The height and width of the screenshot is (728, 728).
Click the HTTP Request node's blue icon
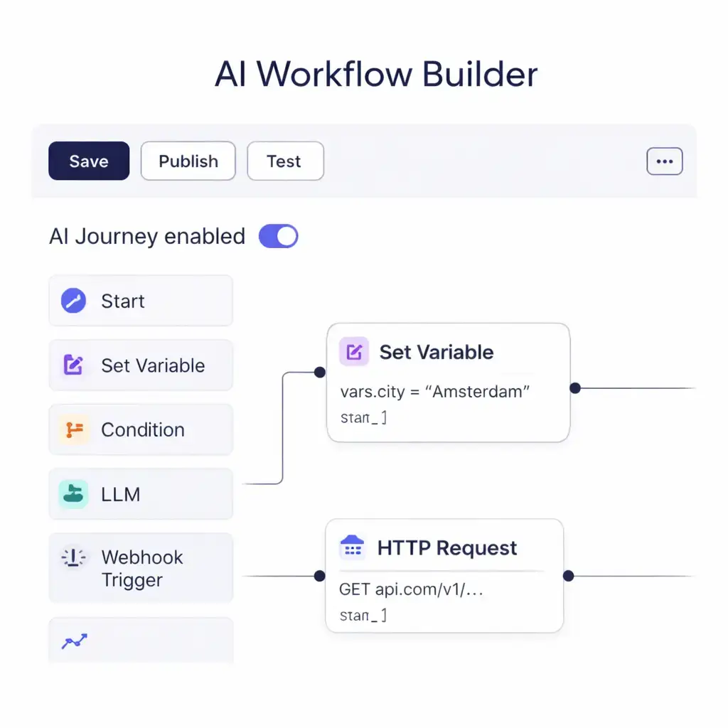tap(352, 547)
